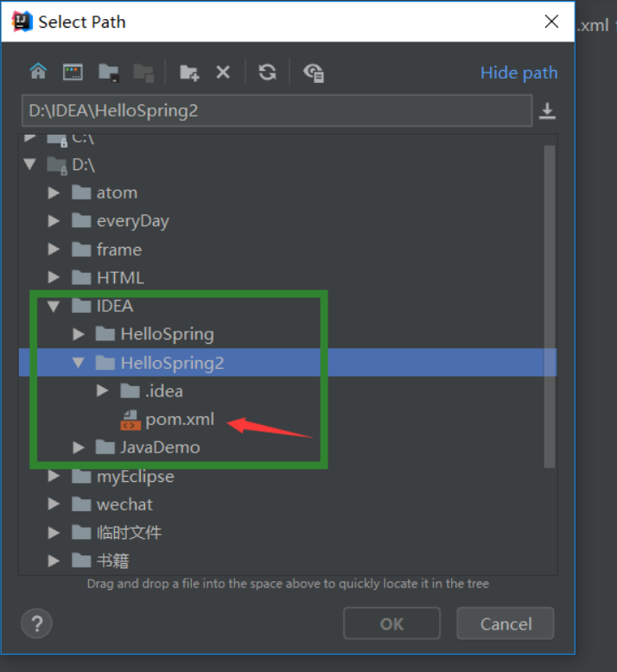The height and width of the screenshot is (672, 617).
Task: Click the pom.xml Maven file icon
Action: (x=130, y=420)
